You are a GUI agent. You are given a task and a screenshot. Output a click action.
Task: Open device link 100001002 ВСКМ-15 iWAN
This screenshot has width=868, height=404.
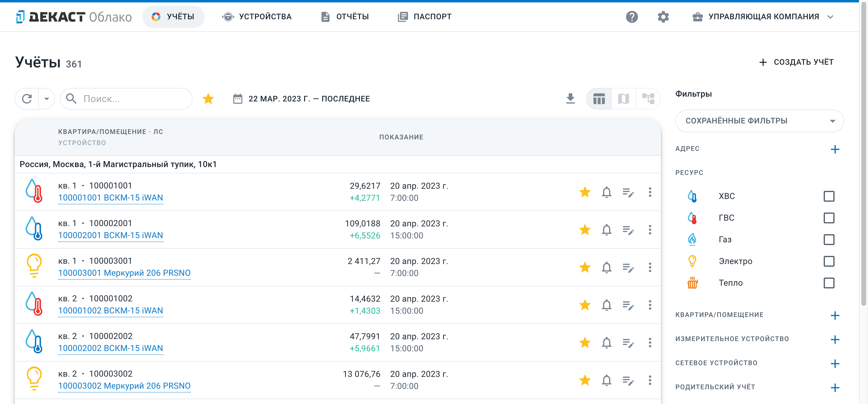(x=111, y=310)
